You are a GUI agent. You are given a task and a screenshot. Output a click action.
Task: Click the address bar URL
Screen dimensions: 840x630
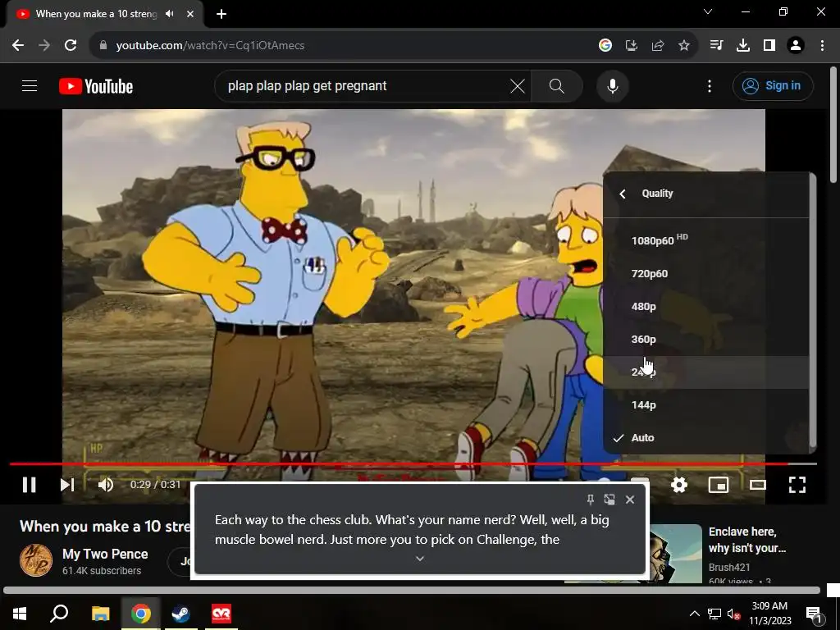pos(211,46)
